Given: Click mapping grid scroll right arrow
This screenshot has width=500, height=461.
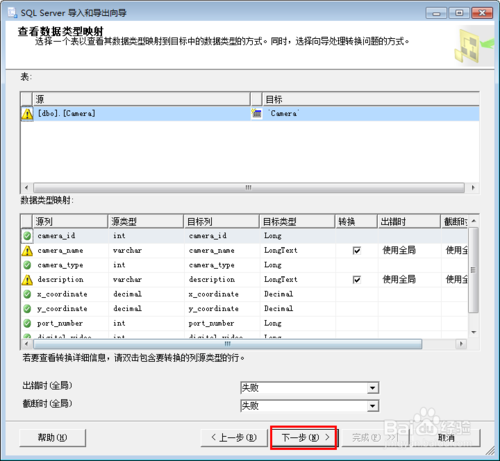Looking at the screenshot, I should pos(461,343).
